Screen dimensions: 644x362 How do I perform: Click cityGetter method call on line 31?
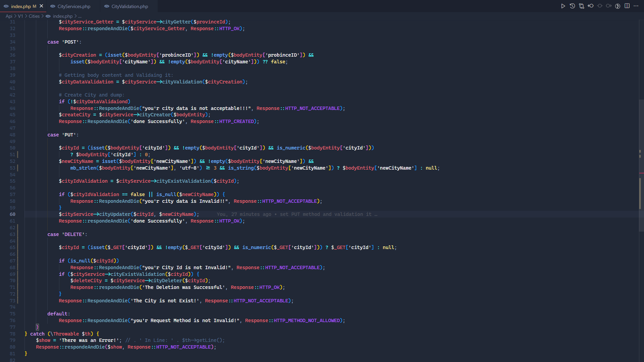coord(176,22)
